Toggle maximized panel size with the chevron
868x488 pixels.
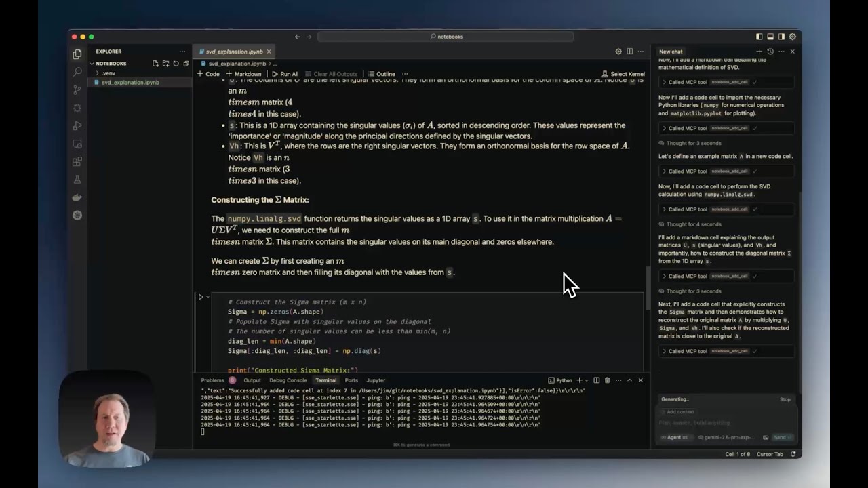coord(629,380)
